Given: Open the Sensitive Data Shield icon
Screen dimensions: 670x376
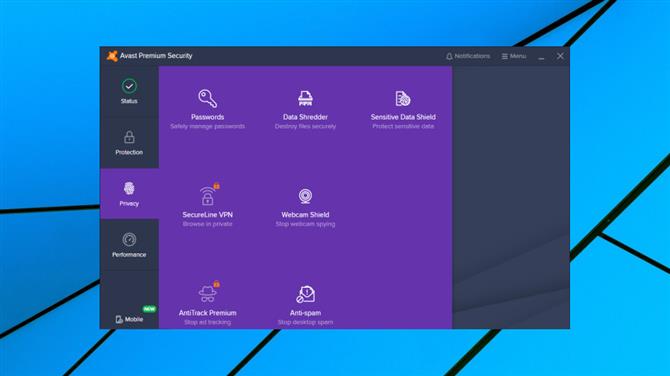Looking at the screenshot, I should (x=403, y=98).
